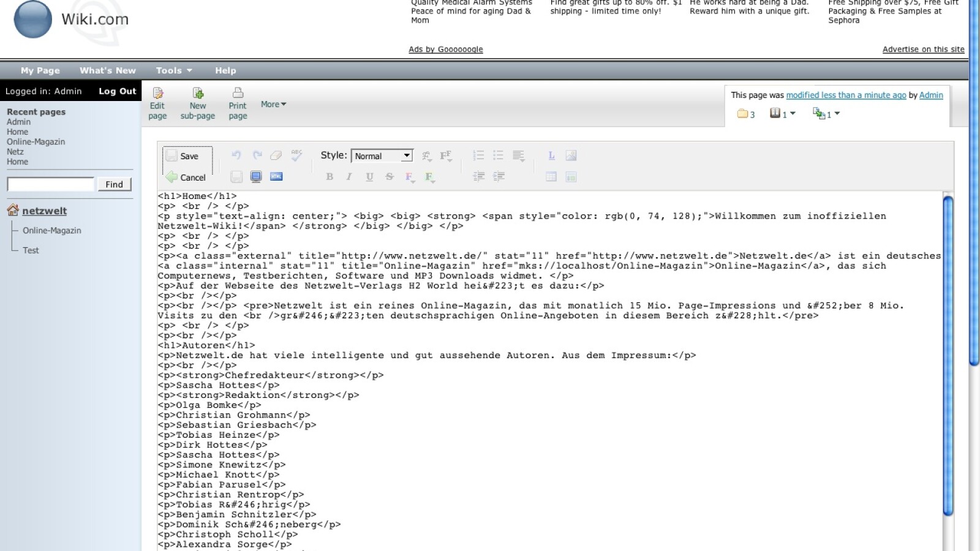This screenshot has width=980, height=551.
Task: Toggle bold formatting
Action: click(330, 177)
